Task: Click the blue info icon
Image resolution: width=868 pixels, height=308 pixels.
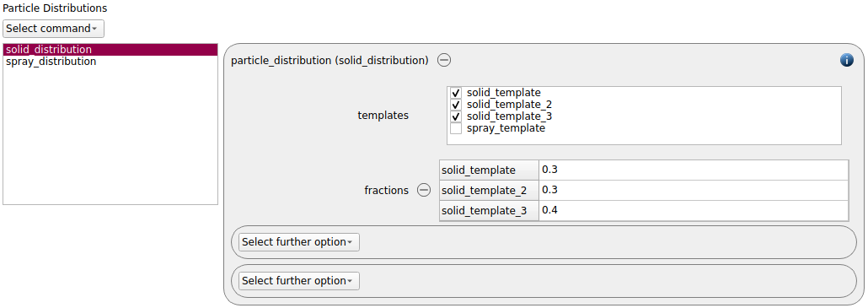Action: 846,61
